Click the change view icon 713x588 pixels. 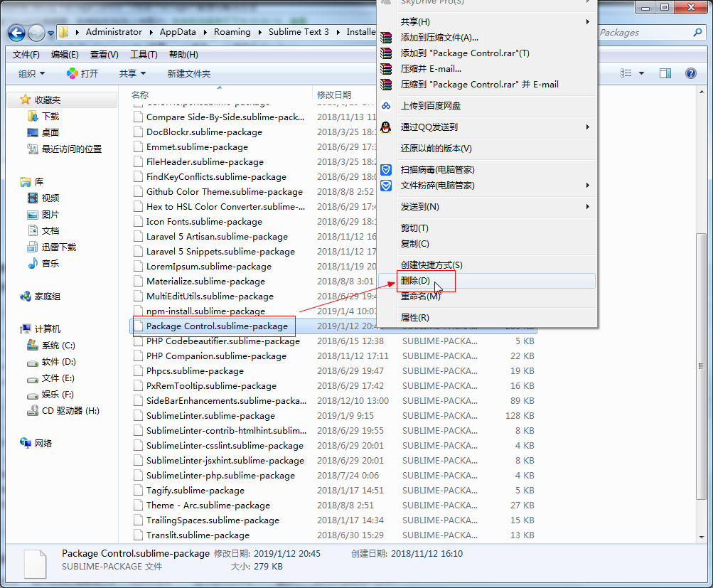click(x=626, y=73)
